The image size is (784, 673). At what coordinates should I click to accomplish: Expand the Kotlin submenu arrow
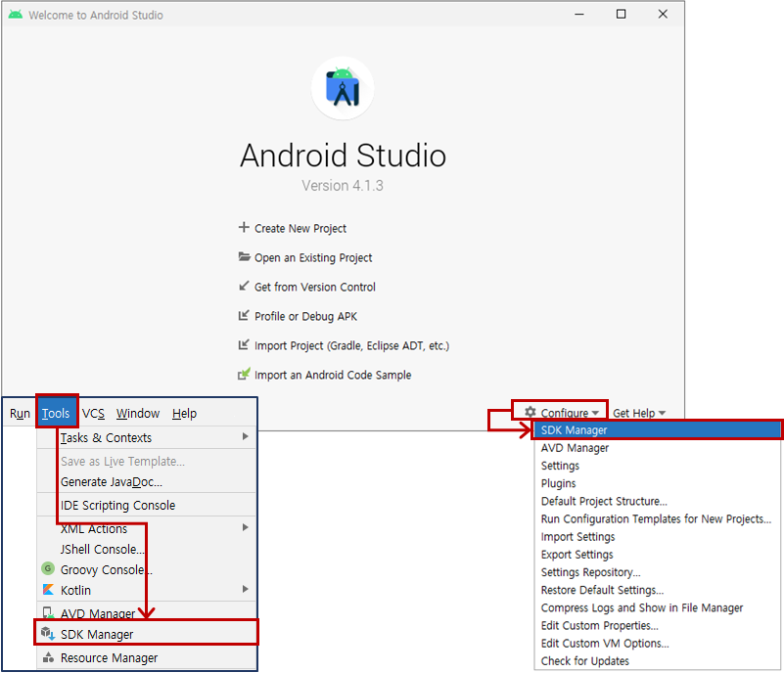245,589
